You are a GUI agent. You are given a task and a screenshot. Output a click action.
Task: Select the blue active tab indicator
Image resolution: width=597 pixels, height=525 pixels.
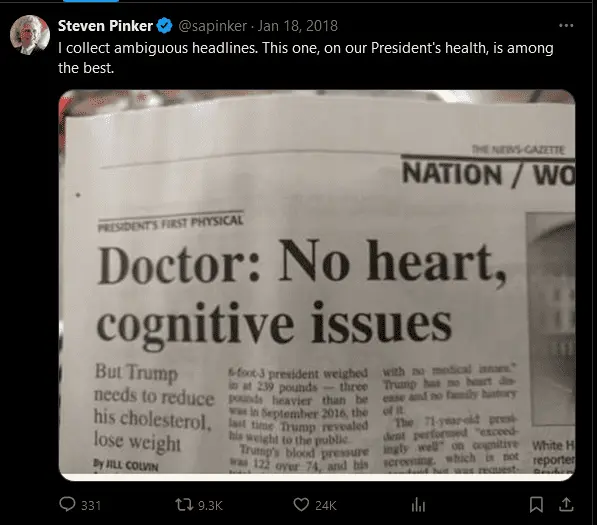91,1
